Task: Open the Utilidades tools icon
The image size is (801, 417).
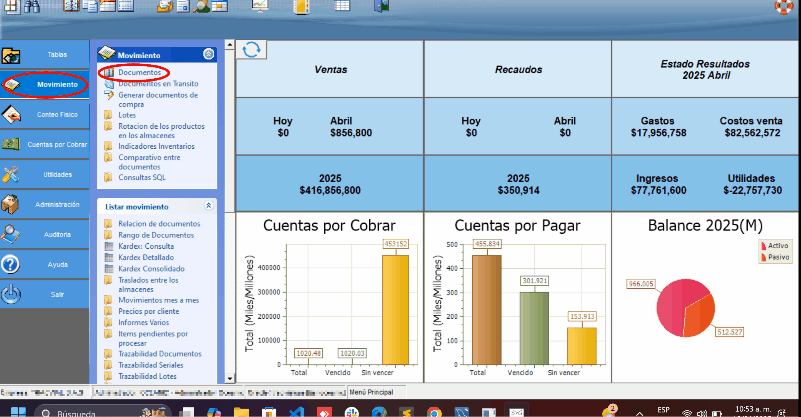Action: pyautogui.click(x=12, y=174)
